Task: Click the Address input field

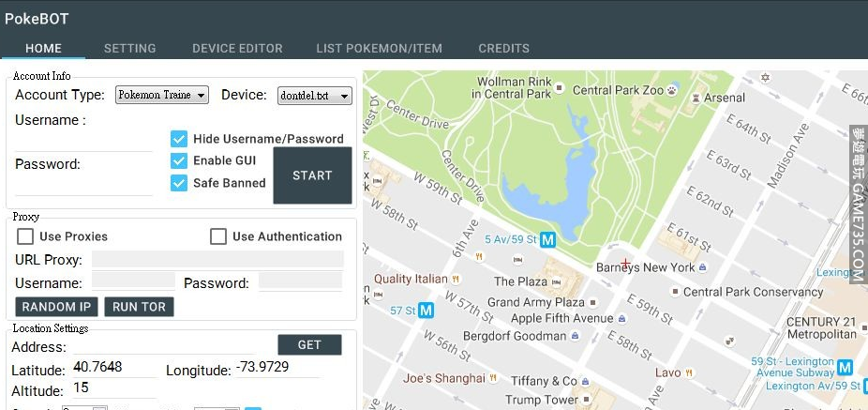Action: [163, 347]
